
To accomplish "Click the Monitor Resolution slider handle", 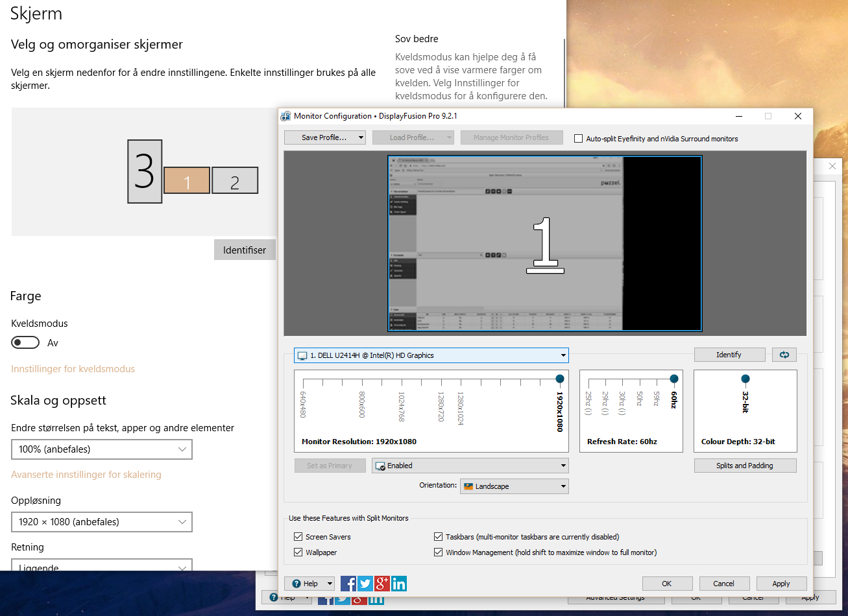I will point(560,379).
